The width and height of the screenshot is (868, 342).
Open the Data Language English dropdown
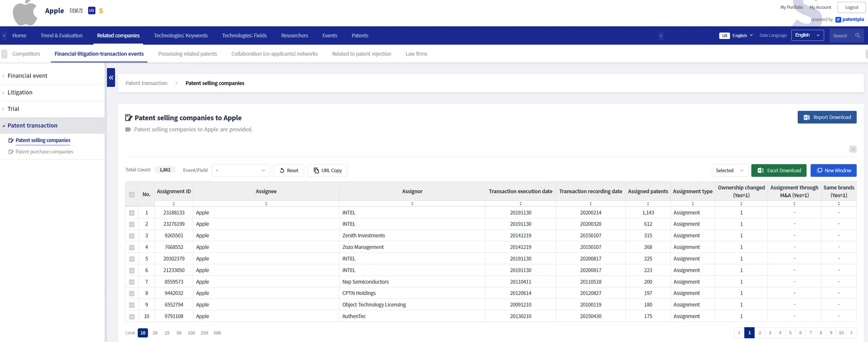tap(807, 36)
